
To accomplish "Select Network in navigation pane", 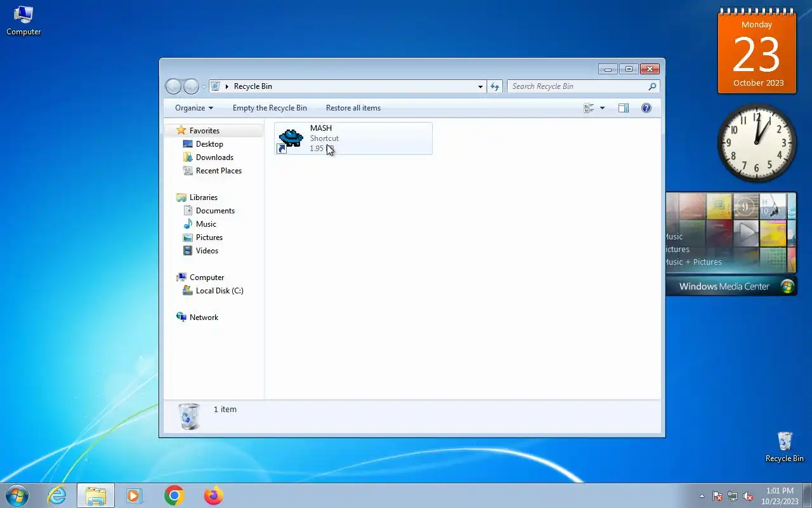I will tap(204, 317).
